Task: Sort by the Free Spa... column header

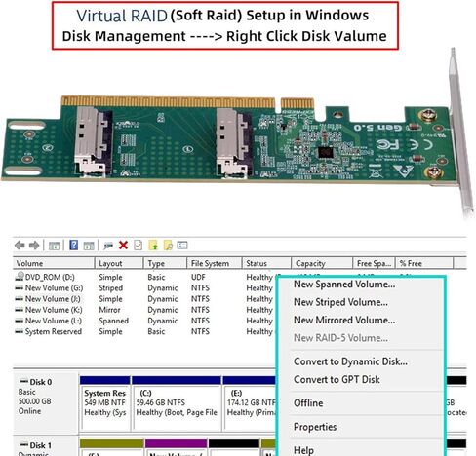Action: tap(374, 263)
